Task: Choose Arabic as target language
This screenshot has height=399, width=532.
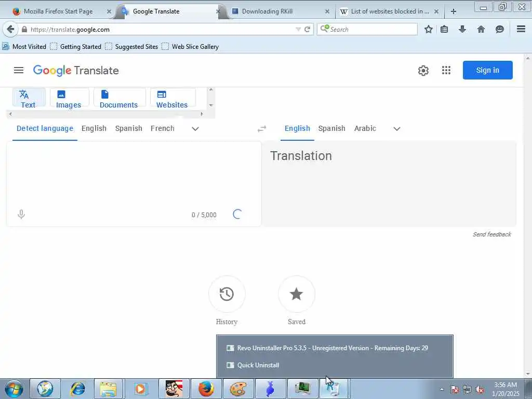Action: click(x=365, y=129)
